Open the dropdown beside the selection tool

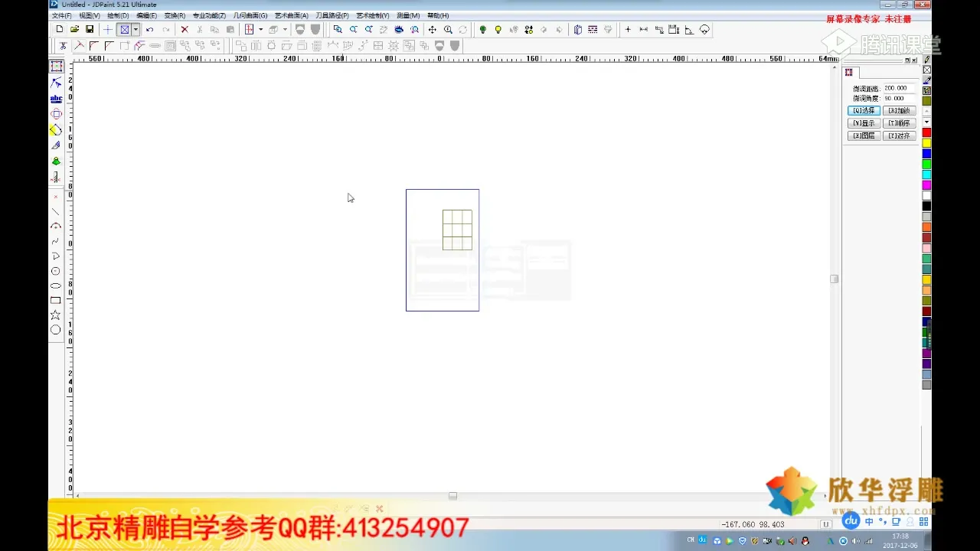coord(135,29)
